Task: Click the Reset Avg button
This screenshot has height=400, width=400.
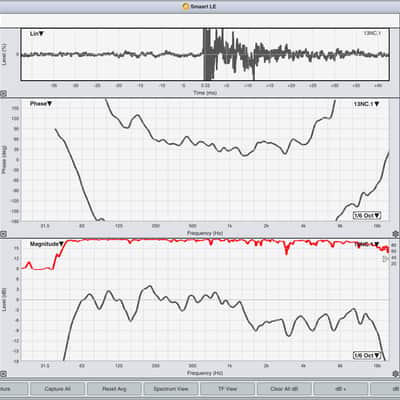Action: point(114,389)
